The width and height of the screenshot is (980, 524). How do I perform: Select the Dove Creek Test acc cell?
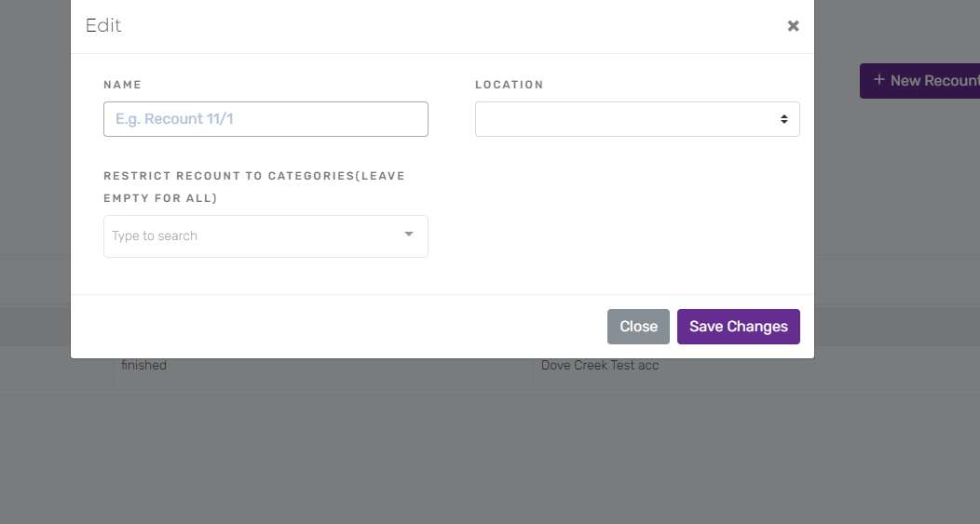(x=600, y=366)
